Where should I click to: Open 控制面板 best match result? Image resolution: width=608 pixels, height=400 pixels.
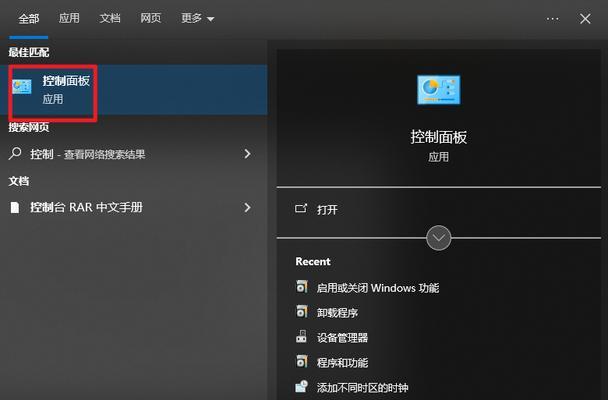[134, 90]
